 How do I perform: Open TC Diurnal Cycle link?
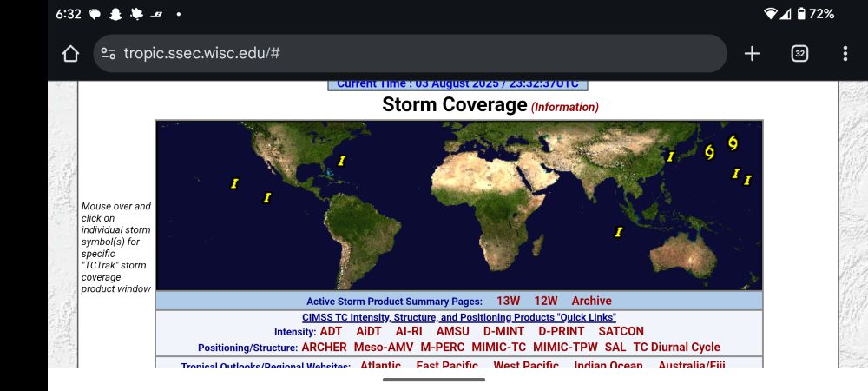[676, 348]
